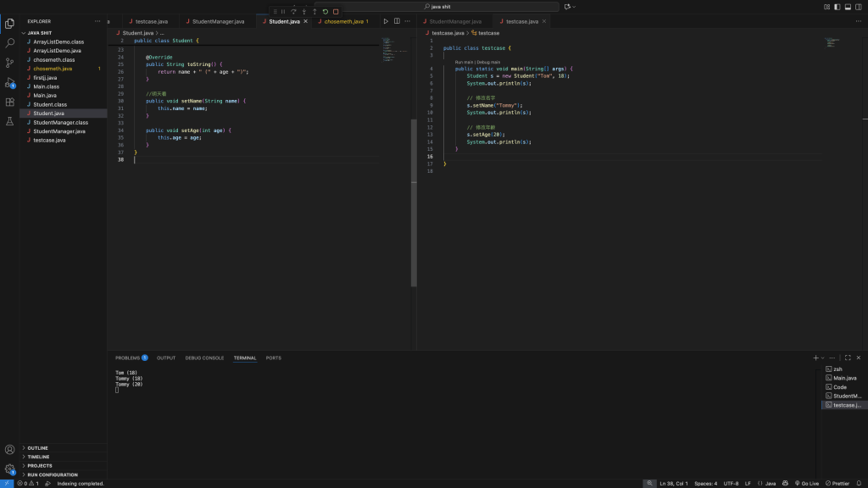Toggle the bottom panel layout button
The image size is (868, 488).
(846, 6)
